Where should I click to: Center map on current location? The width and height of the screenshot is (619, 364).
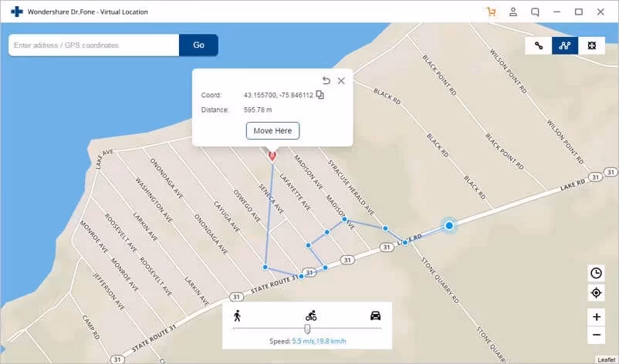596,293
